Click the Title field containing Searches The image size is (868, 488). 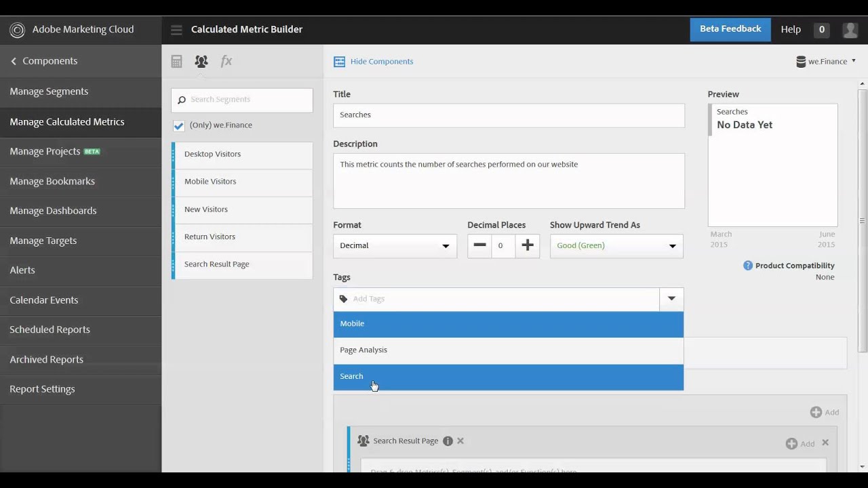509,115
